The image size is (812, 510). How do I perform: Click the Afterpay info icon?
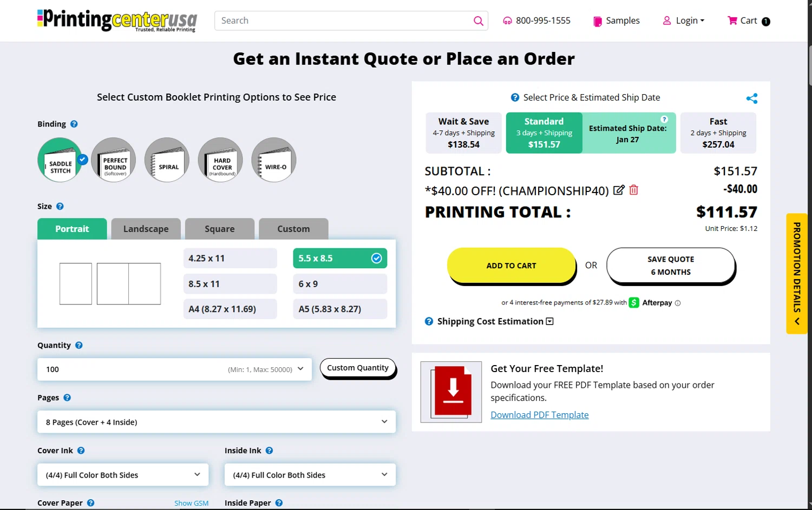[x=678, y=303]
